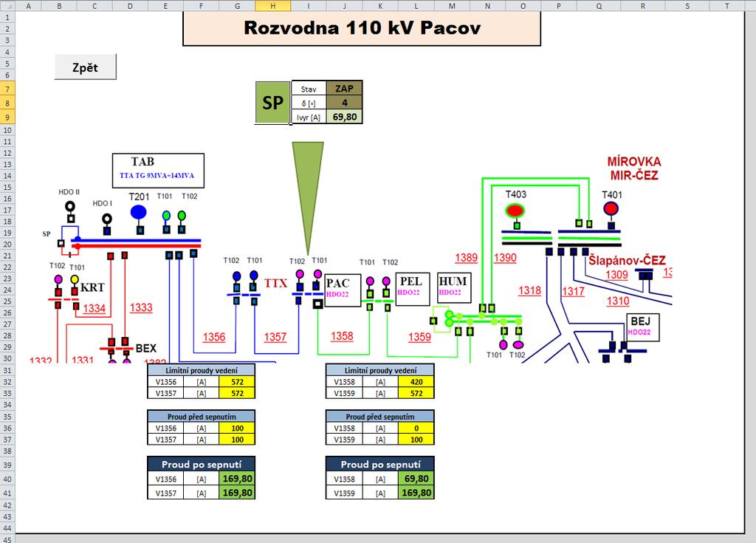Open line 1357 link

[x=275, y=337]
